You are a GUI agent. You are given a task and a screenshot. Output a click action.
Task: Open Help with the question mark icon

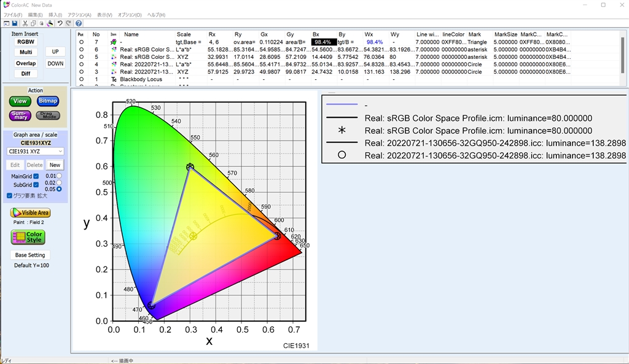79,24
